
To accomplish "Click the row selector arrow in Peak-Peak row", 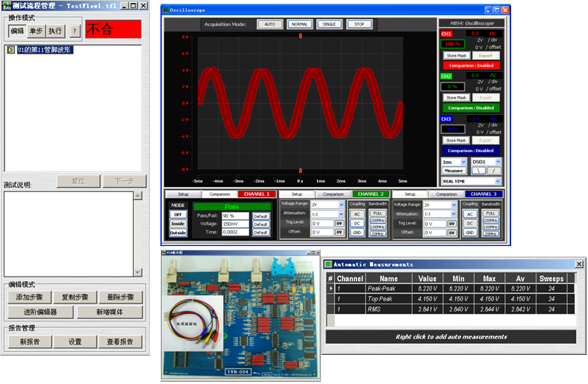I will point(331,289).
